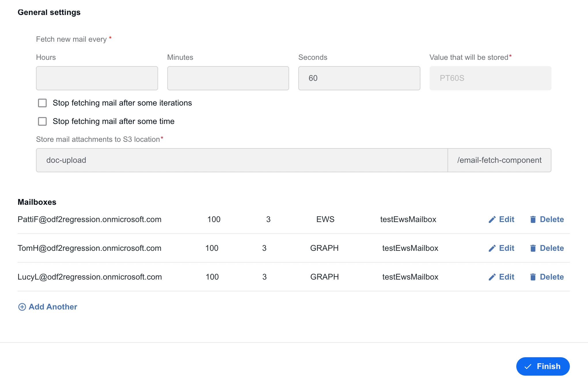This screenshot has height=386, width=588.
Task: Click value 3 in PattiF row
Action: (268, 219)
